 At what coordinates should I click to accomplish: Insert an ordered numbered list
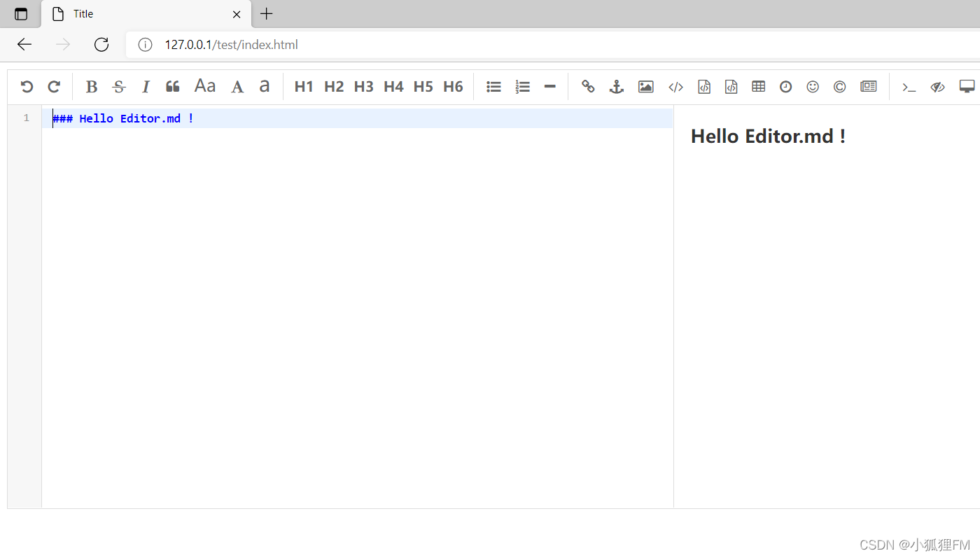pyautogui.click(x=522, y=87)
